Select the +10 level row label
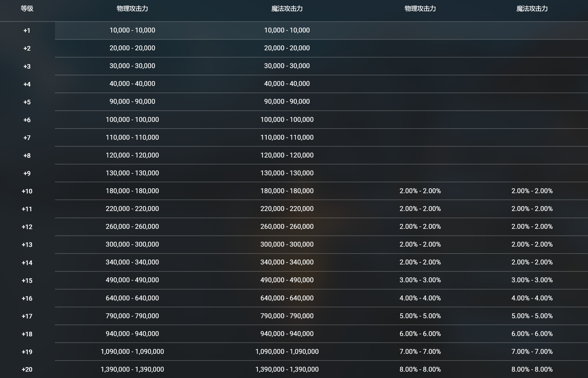This screenshot has height=378, width=588. (x=27, y=191)
